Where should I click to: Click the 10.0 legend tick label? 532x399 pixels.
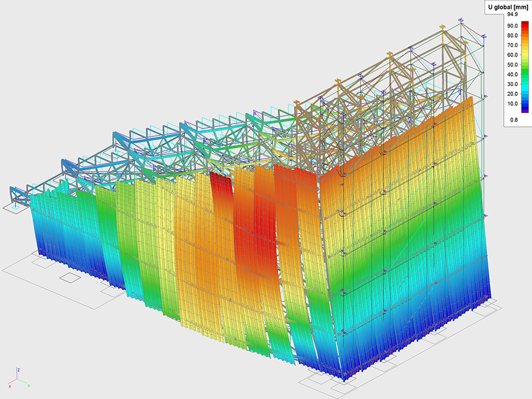511,104
